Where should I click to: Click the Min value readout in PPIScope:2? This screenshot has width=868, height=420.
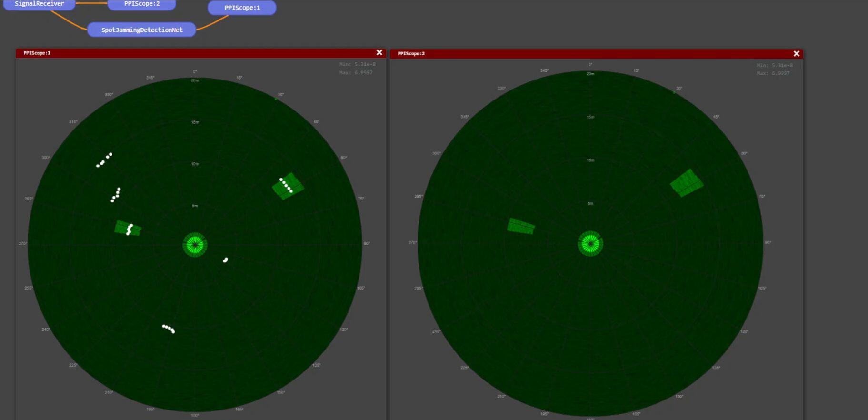coord(774,65)
